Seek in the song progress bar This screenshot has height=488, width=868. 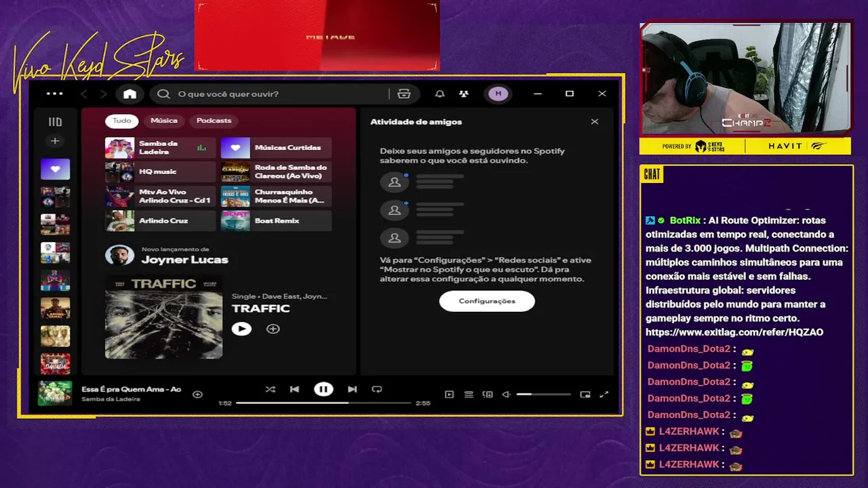click(323, 403)
